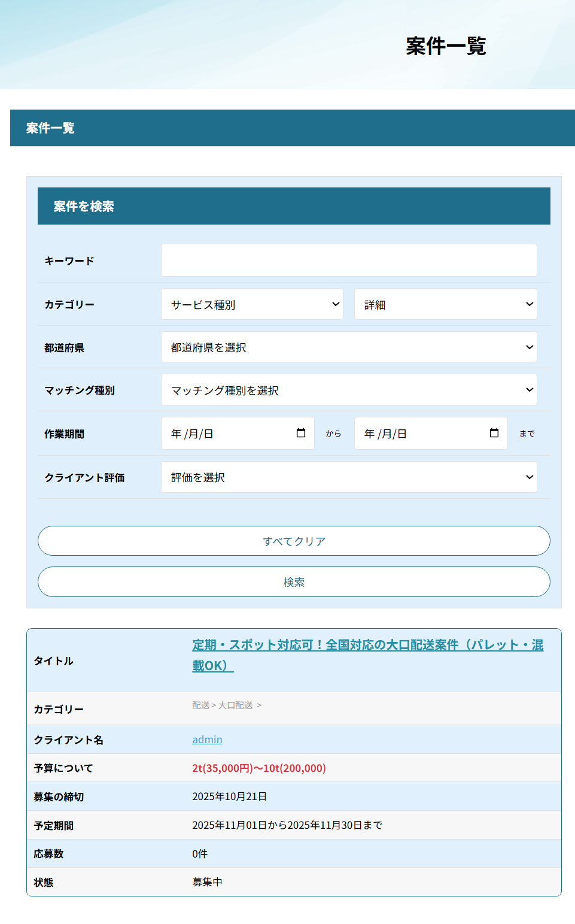
Task: Follow the 配送 category breadcrumb link
Action: [x=200, y=705]
